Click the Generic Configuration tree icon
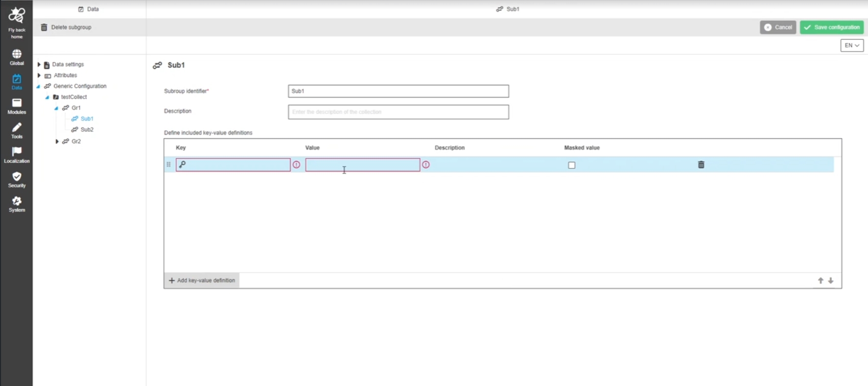868x386 pixels. (48, 86)
